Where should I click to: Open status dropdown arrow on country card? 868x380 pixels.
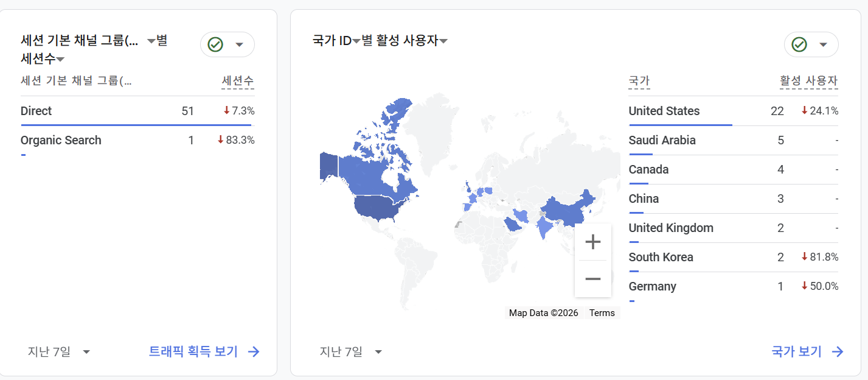coord(823,44)
